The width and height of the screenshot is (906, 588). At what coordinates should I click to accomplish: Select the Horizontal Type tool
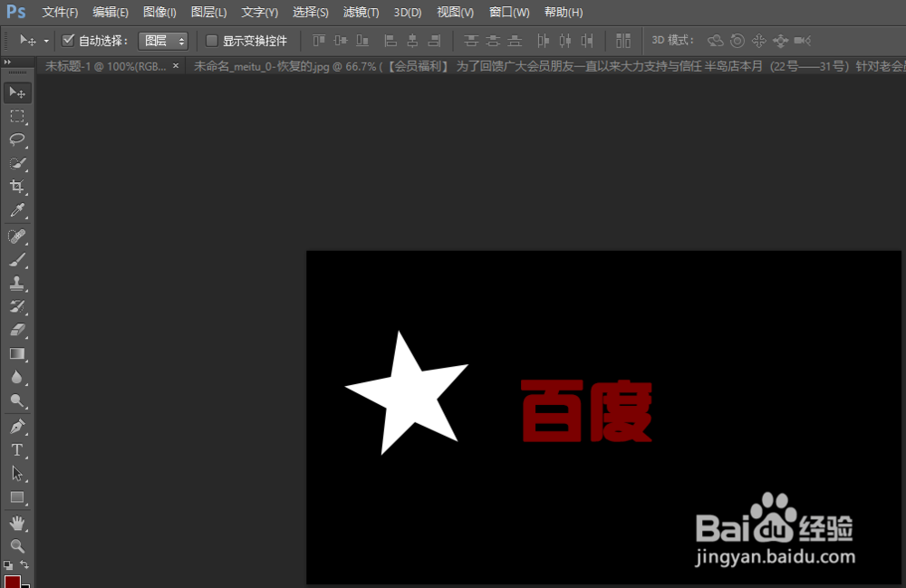tap(17, 450)
